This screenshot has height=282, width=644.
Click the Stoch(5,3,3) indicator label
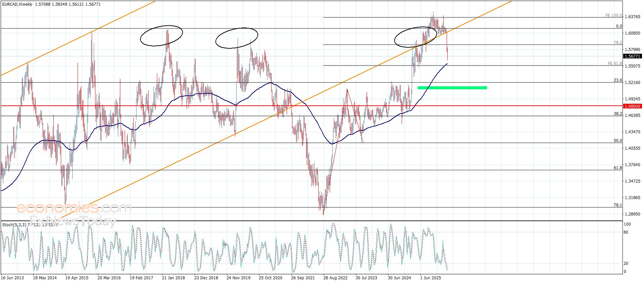coord(14,225)
